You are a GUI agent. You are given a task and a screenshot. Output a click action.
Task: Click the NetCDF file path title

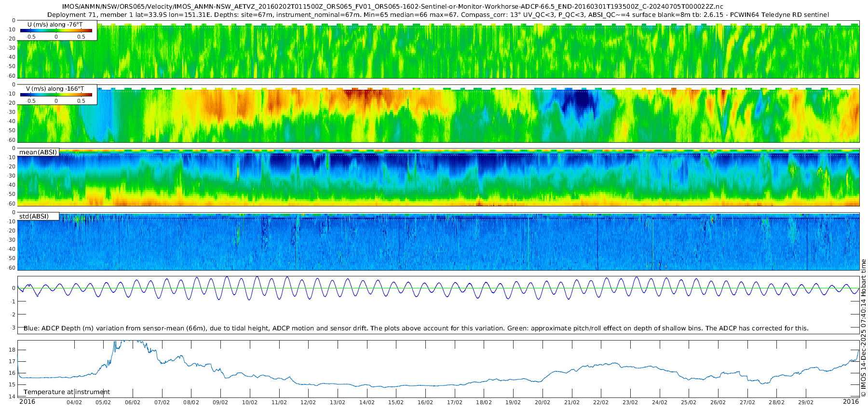(393, 6)
